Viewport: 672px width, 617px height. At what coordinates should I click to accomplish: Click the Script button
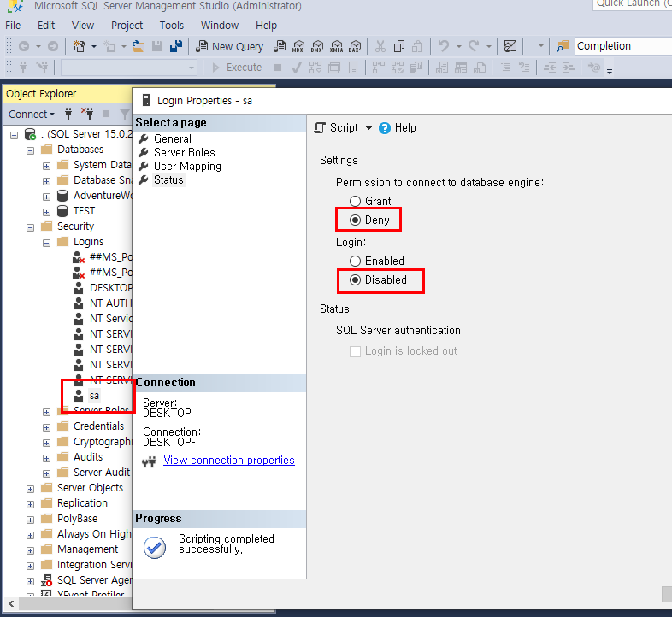(337, 127)
